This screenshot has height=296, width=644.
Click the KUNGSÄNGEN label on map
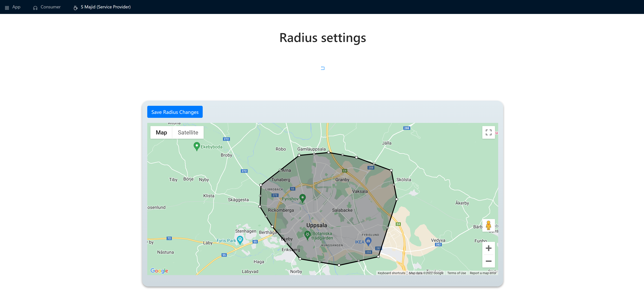pyautogui.click(x=332, y=245)
